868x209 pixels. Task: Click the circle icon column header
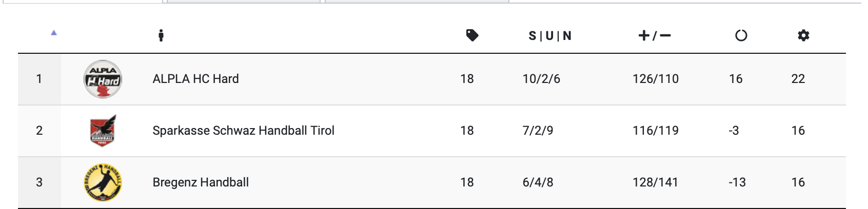point(741,35)
